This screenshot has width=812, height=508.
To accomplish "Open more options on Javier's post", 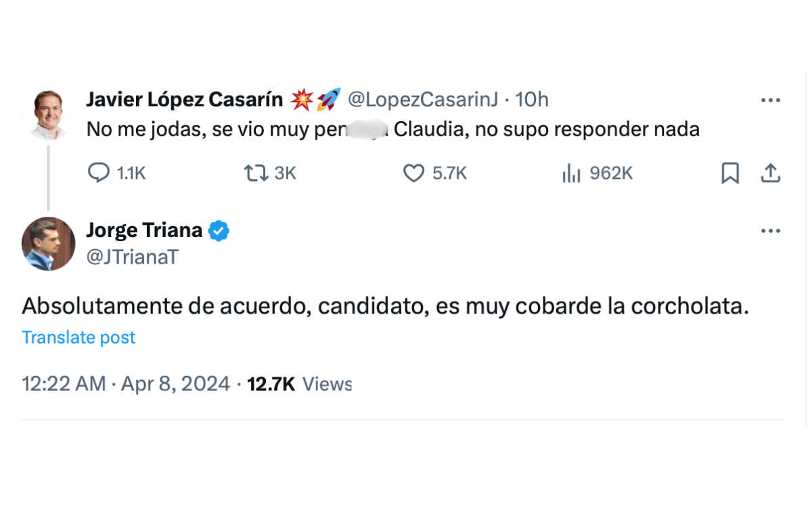I will 771,100.
